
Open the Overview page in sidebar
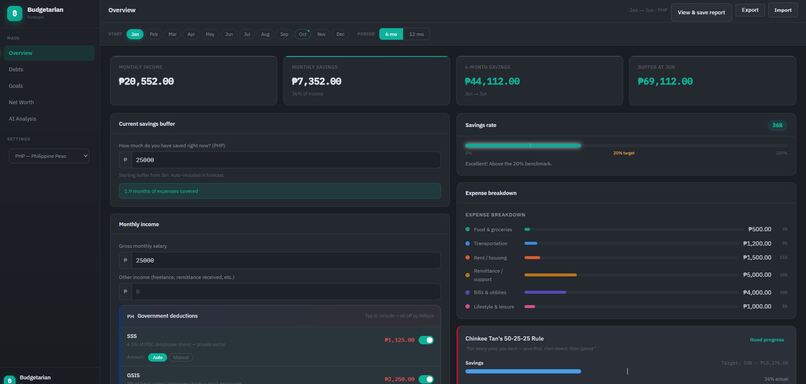(49, 53)
